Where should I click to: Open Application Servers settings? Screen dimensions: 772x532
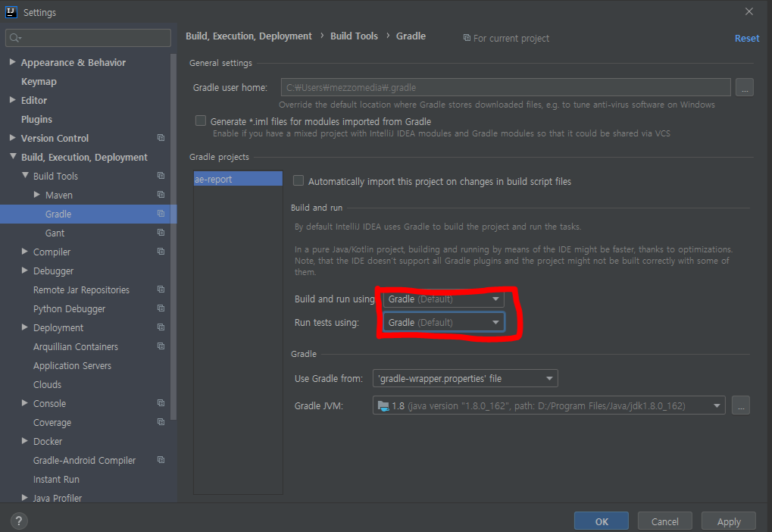pos(73,365)
